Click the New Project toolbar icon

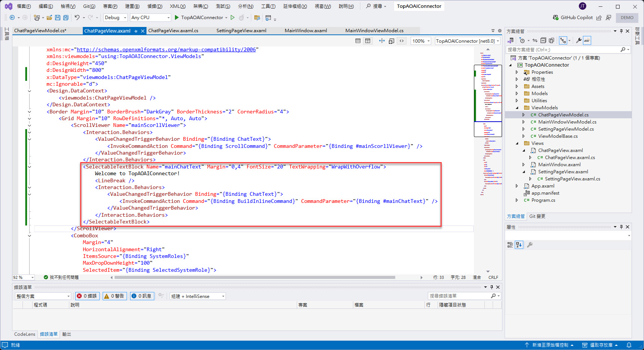point(37,18)
